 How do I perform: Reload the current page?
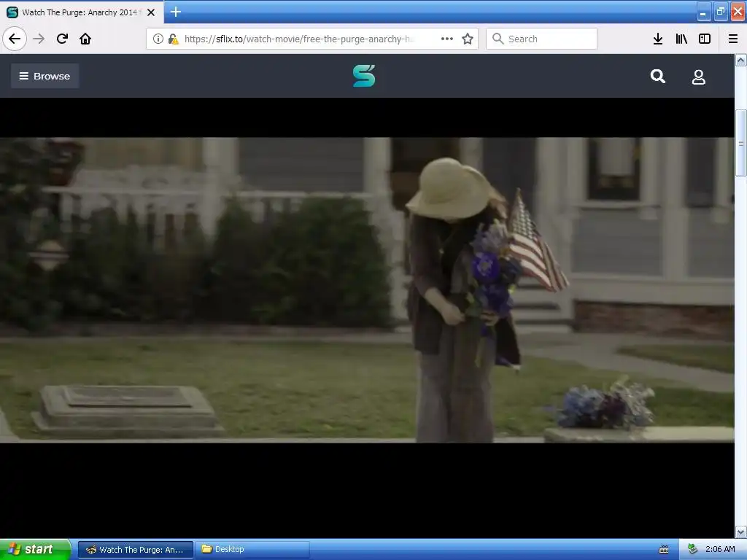click(x=62, y=39)
